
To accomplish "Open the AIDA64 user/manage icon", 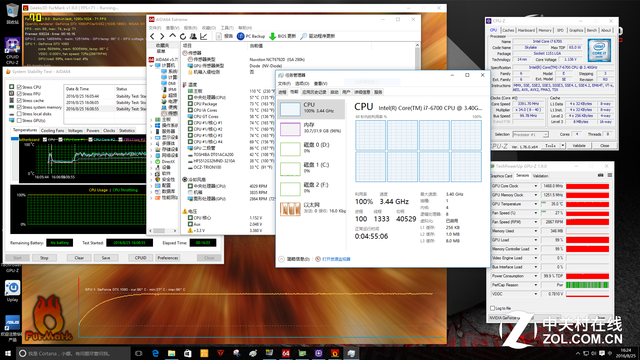I will pos(193,36).
